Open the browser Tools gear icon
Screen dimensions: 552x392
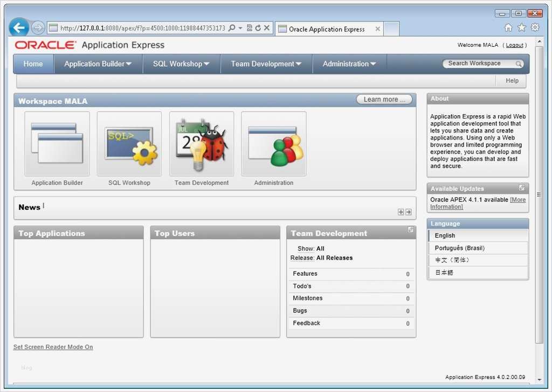pos(535,27)
